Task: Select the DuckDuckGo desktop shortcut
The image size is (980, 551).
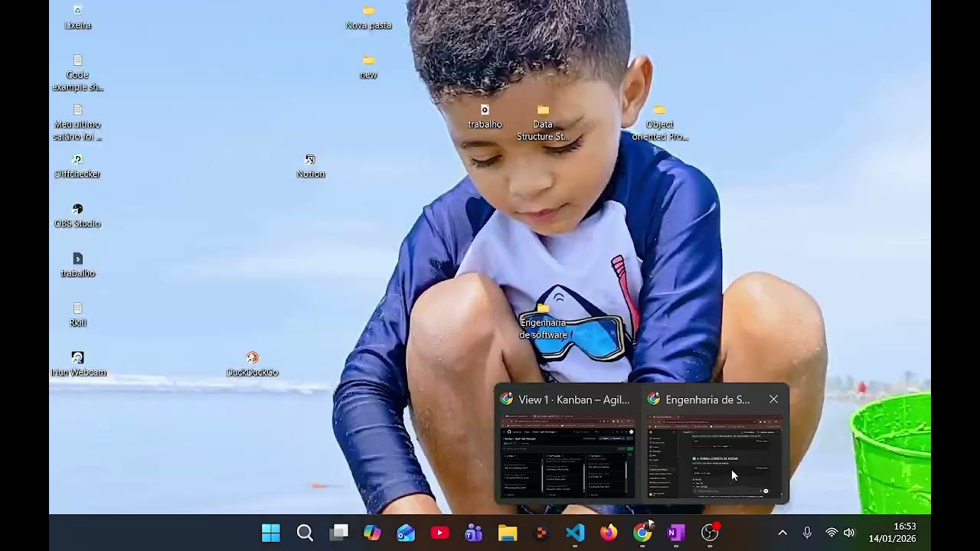Action: (x=252, y=365)
